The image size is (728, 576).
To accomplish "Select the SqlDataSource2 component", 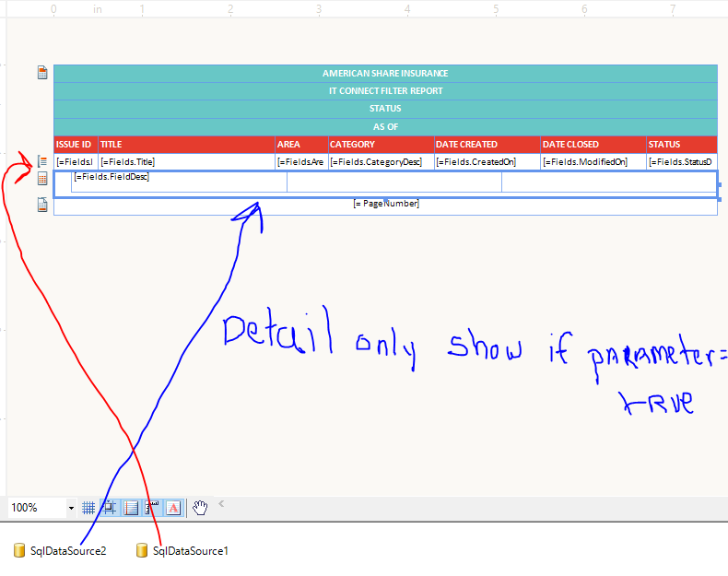I will click(60, 551).
